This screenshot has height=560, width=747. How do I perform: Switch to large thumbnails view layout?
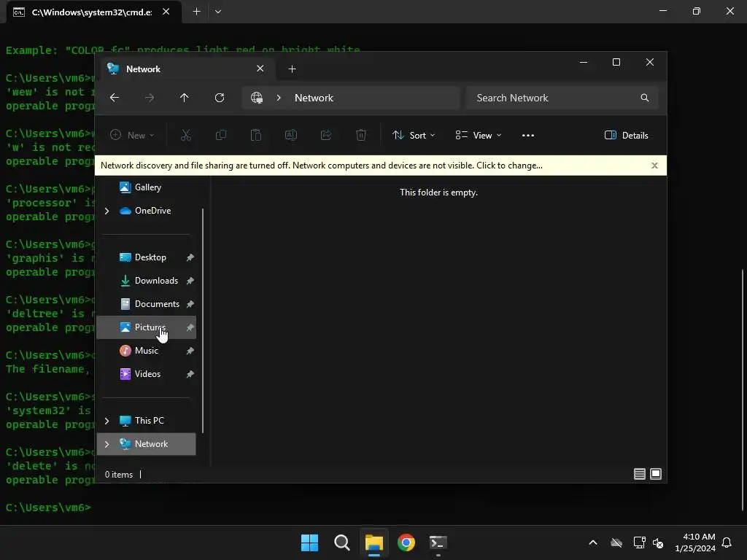tap(656, 474)
